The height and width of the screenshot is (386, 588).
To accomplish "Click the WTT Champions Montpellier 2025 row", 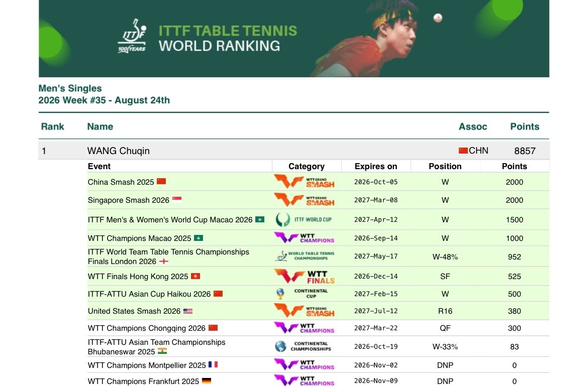I will coord(319,365).
